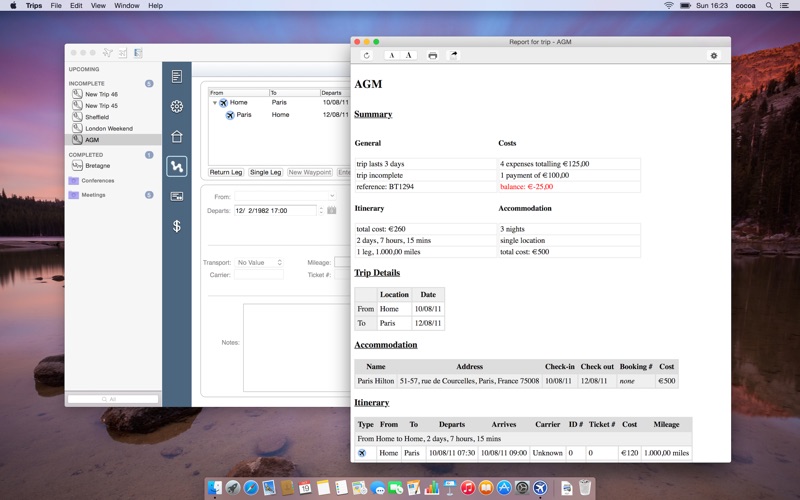Screen dimensions: 800x500
Task: Click the print icon in report window
Action: [x=433, y=55]
